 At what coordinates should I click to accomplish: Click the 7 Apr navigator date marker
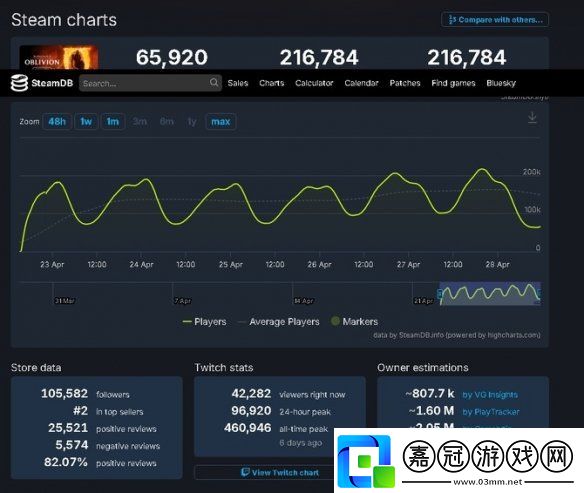182,301
